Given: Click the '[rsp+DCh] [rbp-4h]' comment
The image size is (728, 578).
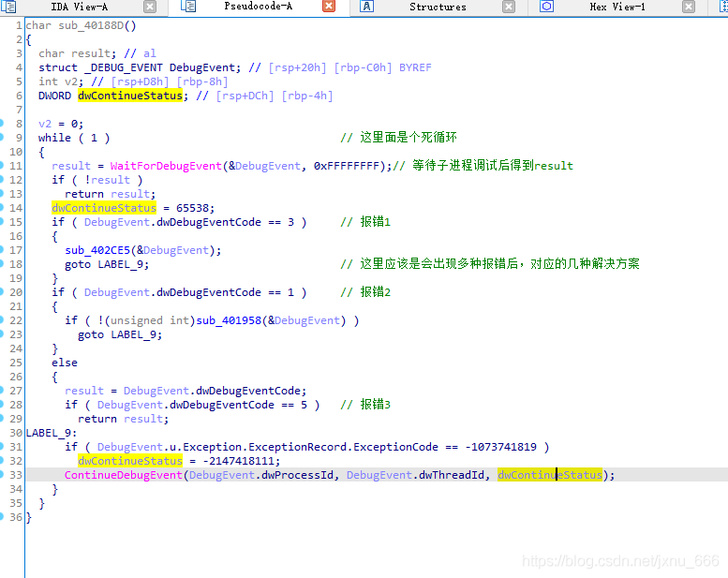Looking at the screenshot, I should coord(275,96).
